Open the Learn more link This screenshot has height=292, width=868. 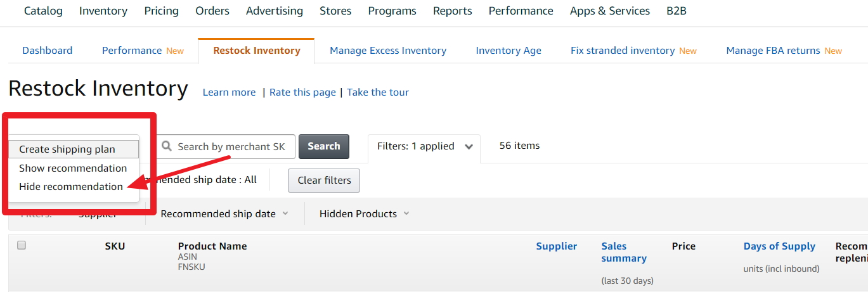[229, 92]
